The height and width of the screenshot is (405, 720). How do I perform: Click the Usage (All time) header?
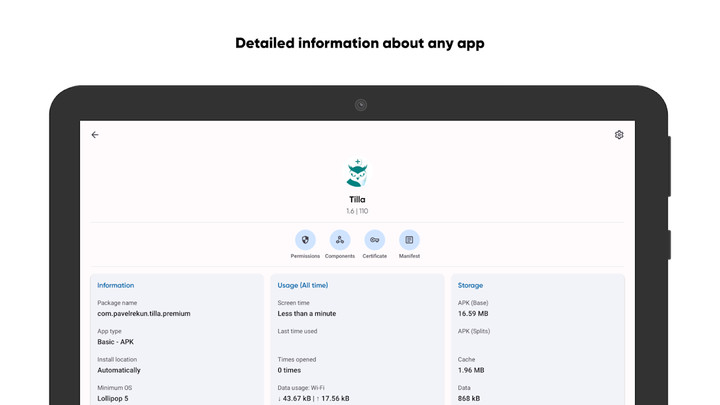pos(303,285)
